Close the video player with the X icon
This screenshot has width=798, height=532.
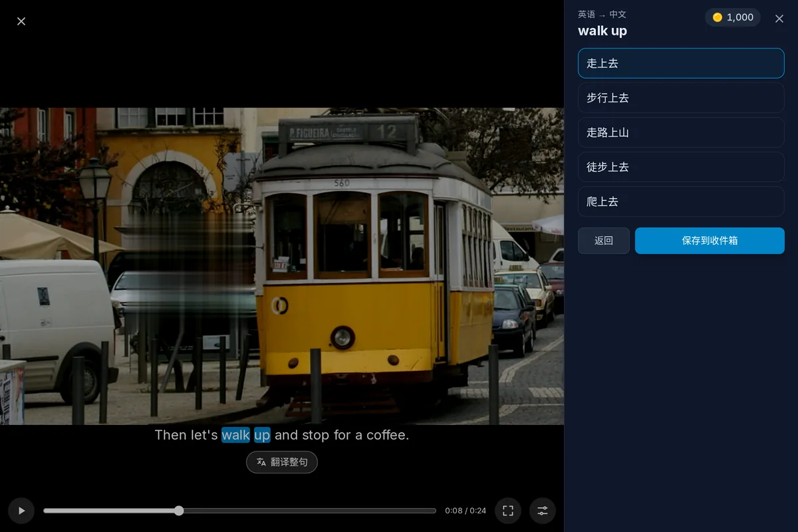click(x=21, y=21)
